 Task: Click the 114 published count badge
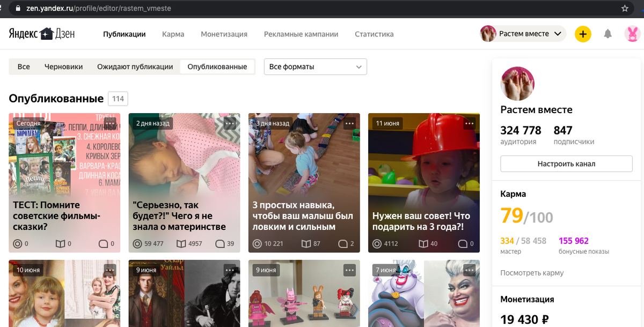click(118, 99)
